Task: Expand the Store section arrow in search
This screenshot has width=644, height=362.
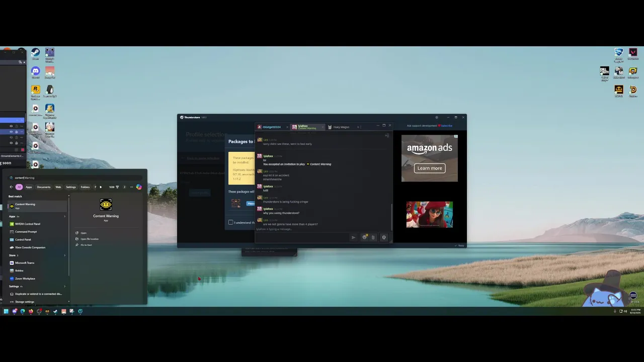Action: (64, 255)
